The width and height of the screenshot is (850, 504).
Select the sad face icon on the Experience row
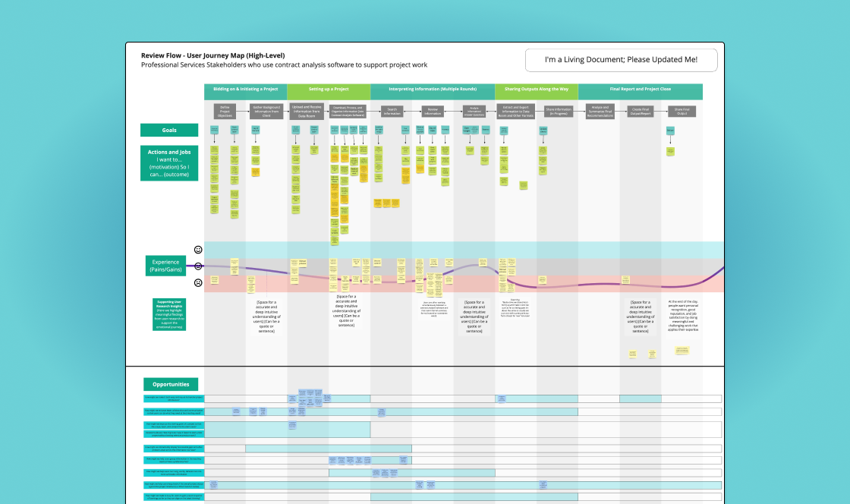coord(197,282)
